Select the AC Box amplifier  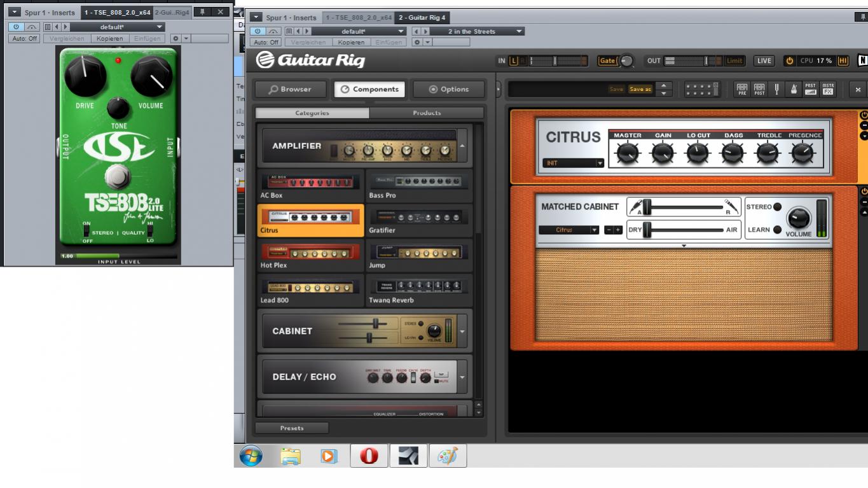(310, 186)
